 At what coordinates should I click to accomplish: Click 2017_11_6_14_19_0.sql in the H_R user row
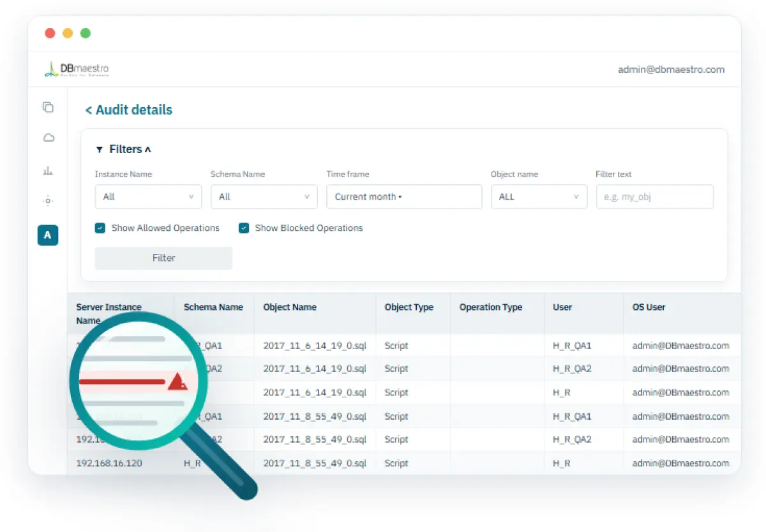coord(315,392)
